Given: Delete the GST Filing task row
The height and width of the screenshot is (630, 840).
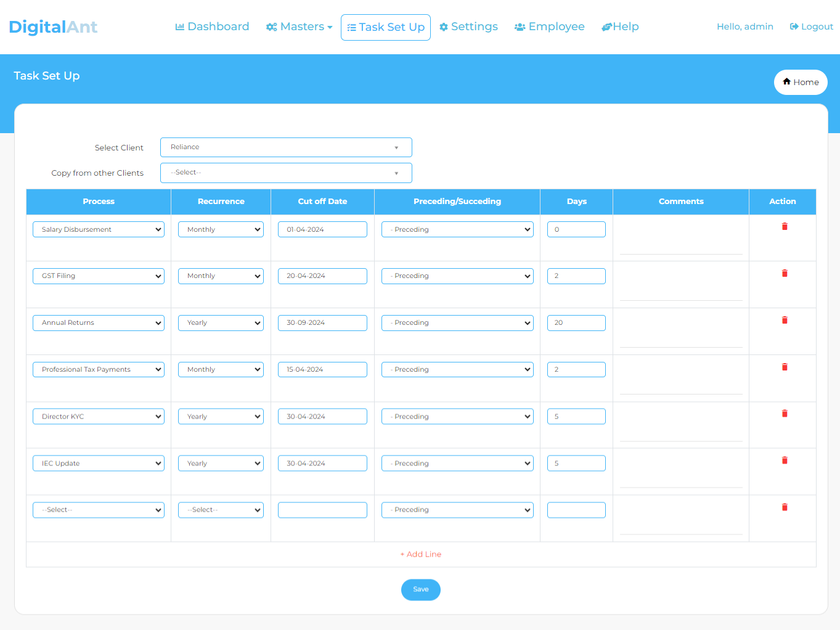Looking at the screenshot, I should [784, 273].
